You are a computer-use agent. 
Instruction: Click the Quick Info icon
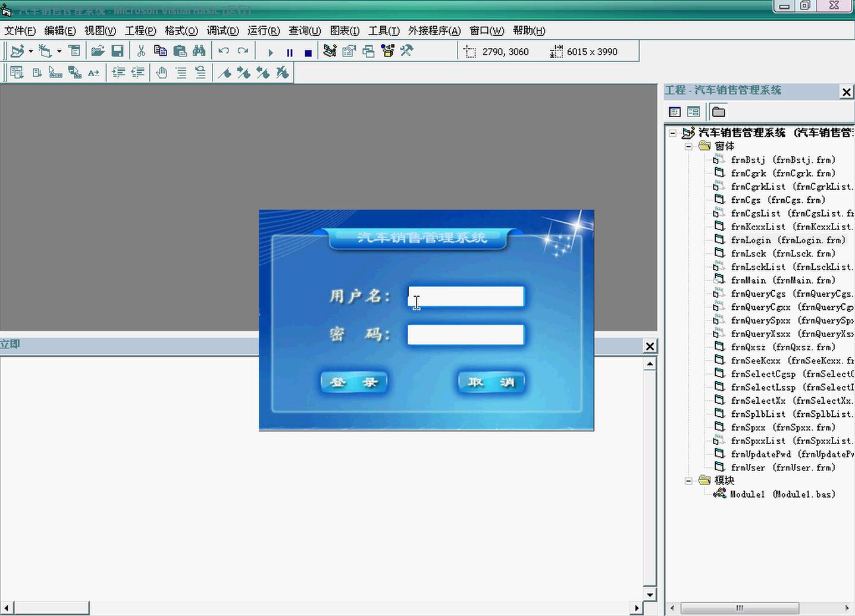pyautogui.click(x=55, y=73)
